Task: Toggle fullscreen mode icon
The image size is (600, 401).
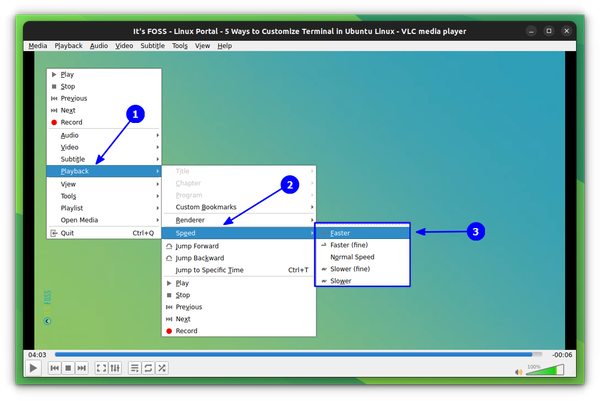Action: pyautogui.click(x=101, y=369)
